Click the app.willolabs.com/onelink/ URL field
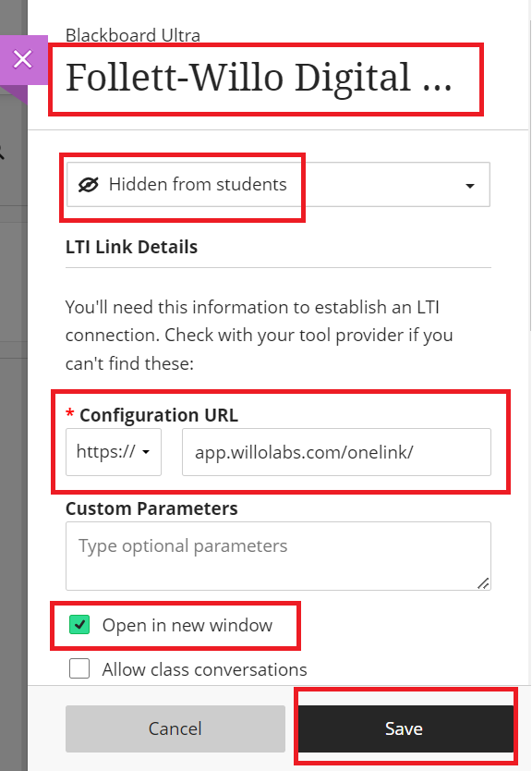Image resolution: width=532 pixels, height=771 pixels. tap(336, 452)
